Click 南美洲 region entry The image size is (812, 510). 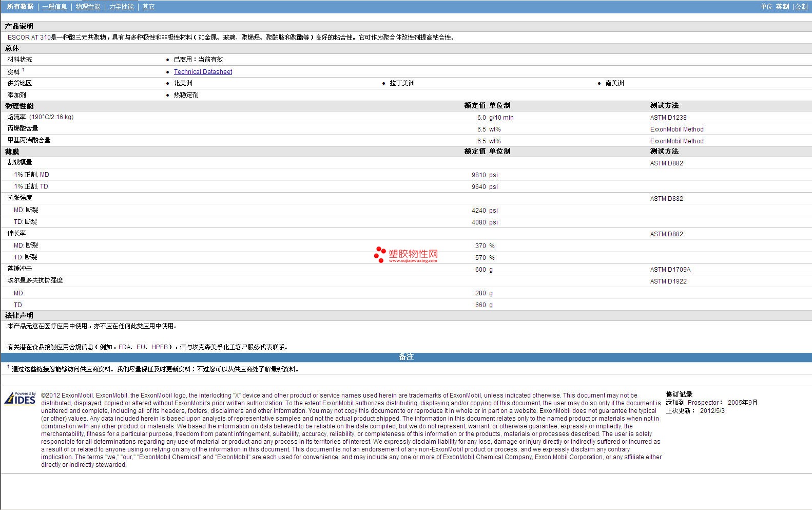[x=614, y=83]
